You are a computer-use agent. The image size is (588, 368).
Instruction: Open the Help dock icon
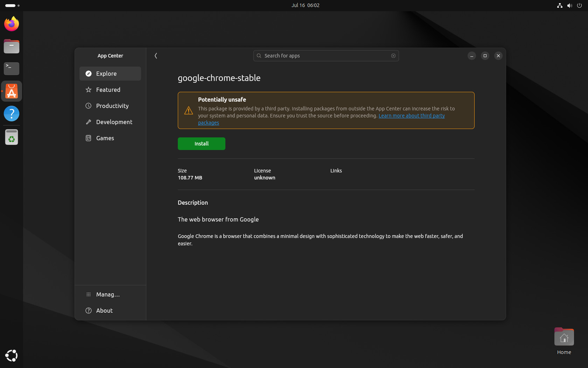click(x=12, y=114)
